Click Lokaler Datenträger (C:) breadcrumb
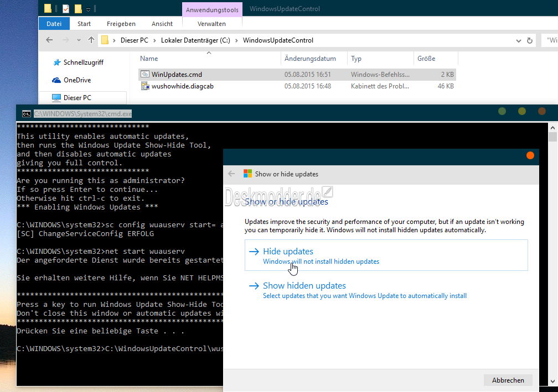 coord(195,40)
